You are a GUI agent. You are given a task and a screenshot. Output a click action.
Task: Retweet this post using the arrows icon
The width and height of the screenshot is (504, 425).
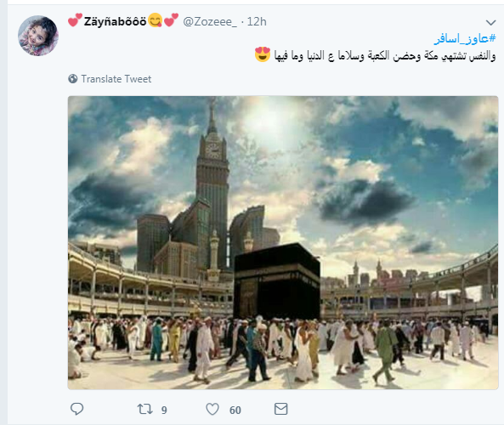(144, 409)
